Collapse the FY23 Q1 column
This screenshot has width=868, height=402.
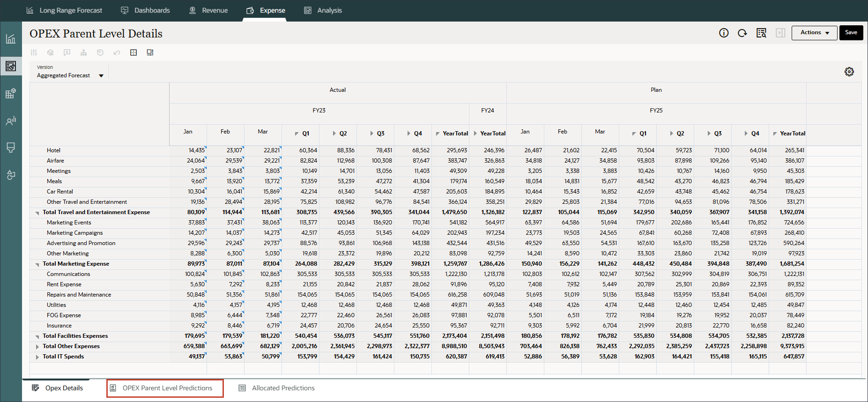[x=297, y=134]
